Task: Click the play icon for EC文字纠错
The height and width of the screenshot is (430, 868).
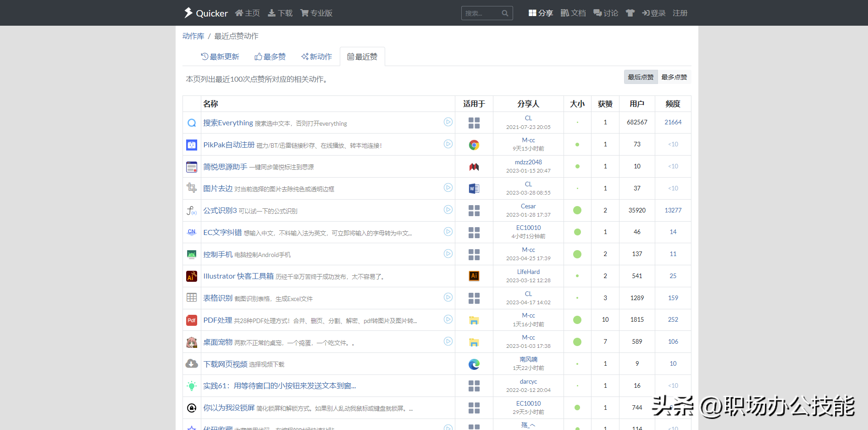Action: [448, 232]
